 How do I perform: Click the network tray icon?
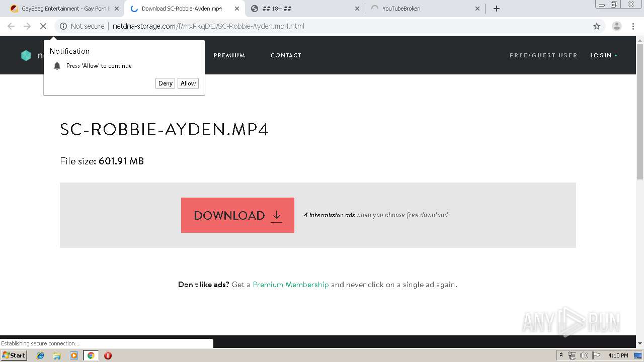[x=572, y=355]
